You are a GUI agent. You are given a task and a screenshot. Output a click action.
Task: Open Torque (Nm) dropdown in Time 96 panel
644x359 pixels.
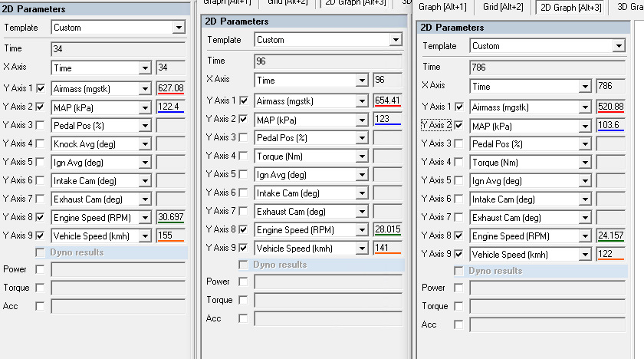pyautogui.click(x=361, y=156)
